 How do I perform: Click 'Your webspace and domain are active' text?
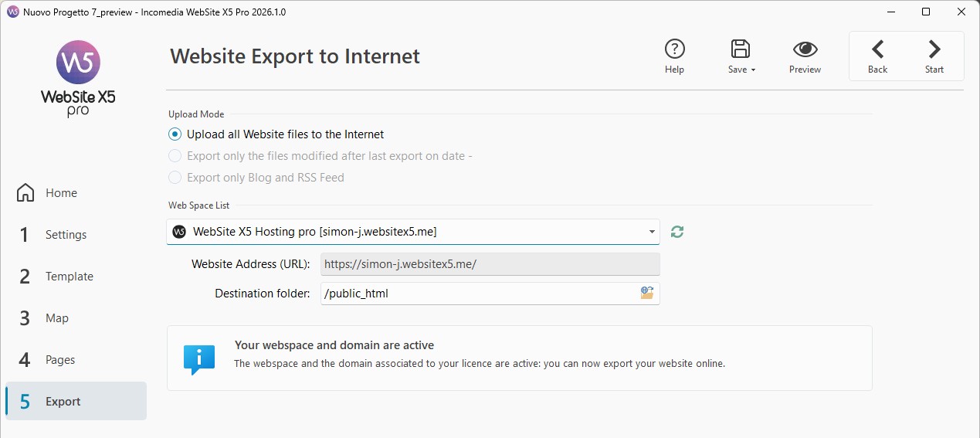[334, 345]
